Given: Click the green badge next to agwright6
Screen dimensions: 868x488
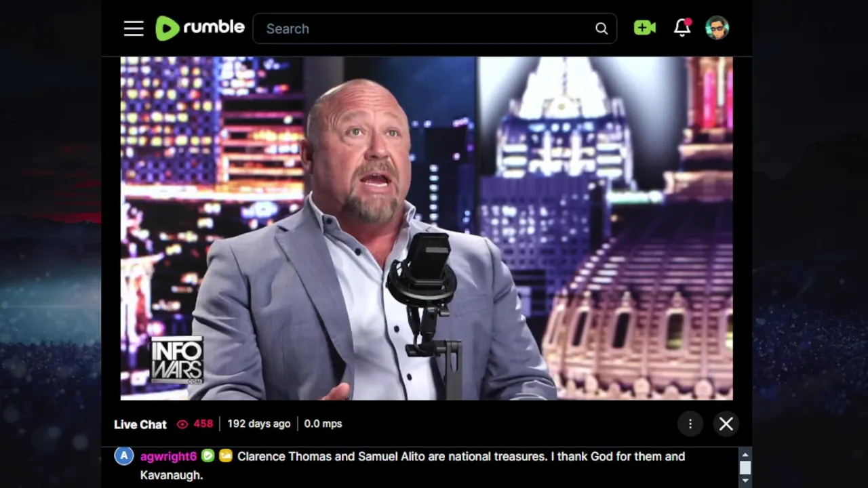Looking at the screenshot, I should click(x=208, y=456).
